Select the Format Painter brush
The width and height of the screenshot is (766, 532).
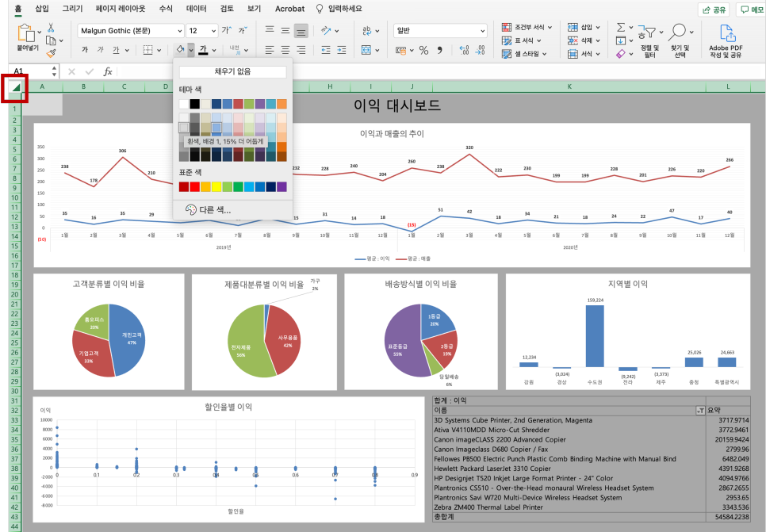pos(51,53)
